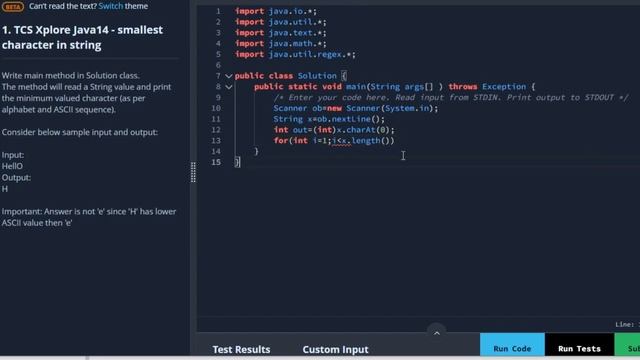Click the closing brace on line 15
Screen dimensions: 640x360
tap(237, 162)
